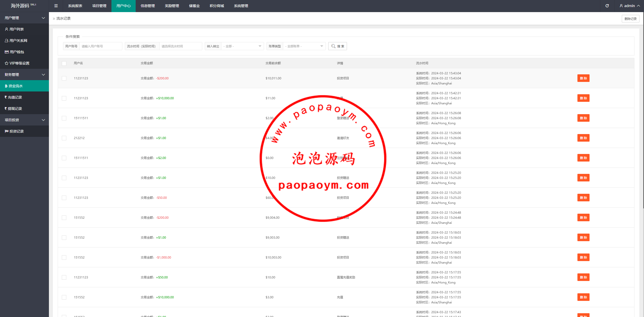
Task: Focus the 用户账号 input field
Action: coord(101,46)
